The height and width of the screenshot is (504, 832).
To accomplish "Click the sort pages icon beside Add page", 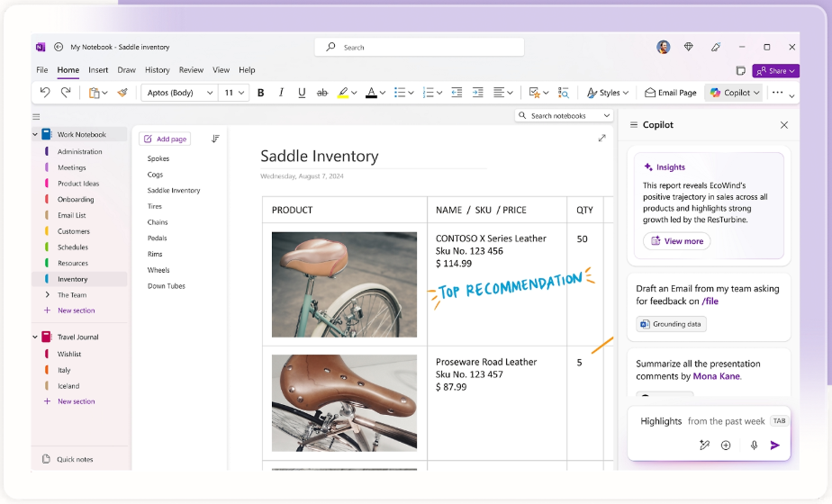I will tap(215, 139).
